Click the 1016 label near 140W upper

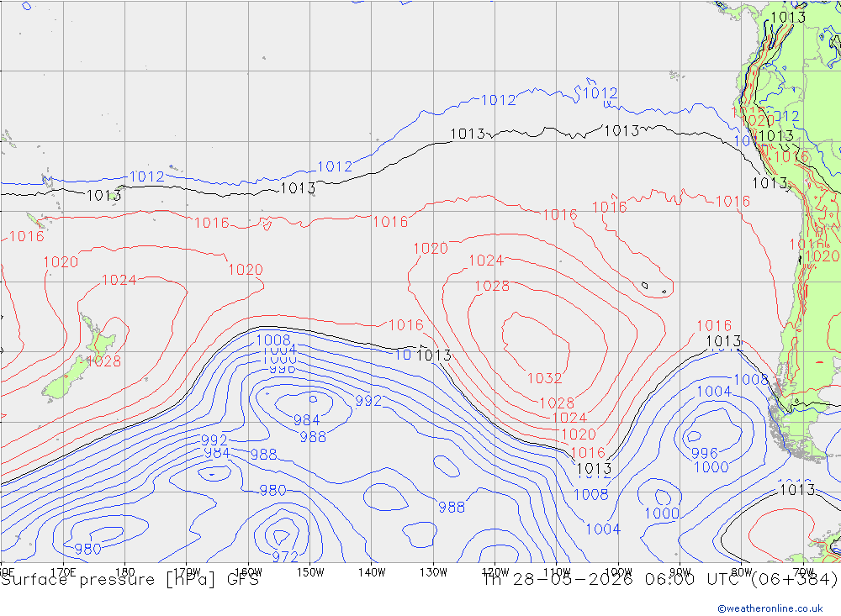coord(390,221)
